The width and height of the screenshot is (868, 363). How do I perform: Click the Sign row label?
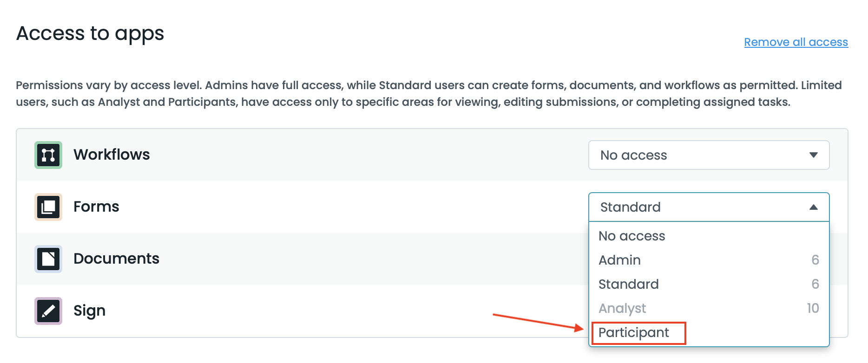point(89,311)
